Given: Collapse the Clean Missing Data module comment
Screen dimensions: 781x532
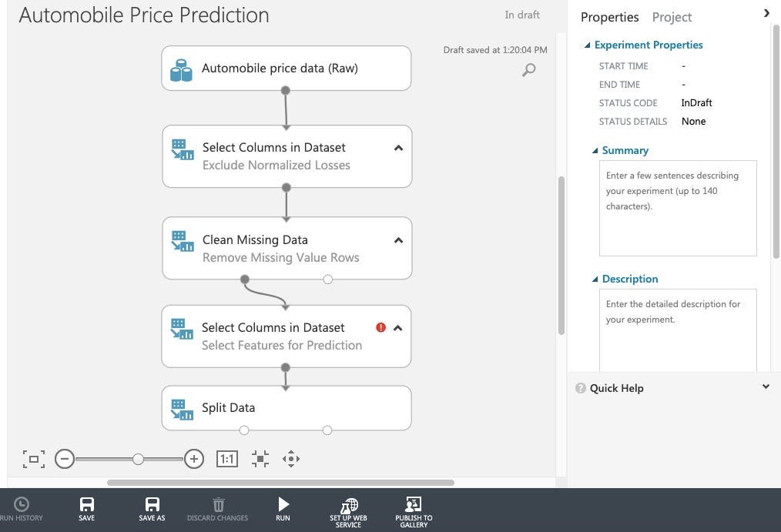Looking at the screenshot, I should [x=398, y=240].
